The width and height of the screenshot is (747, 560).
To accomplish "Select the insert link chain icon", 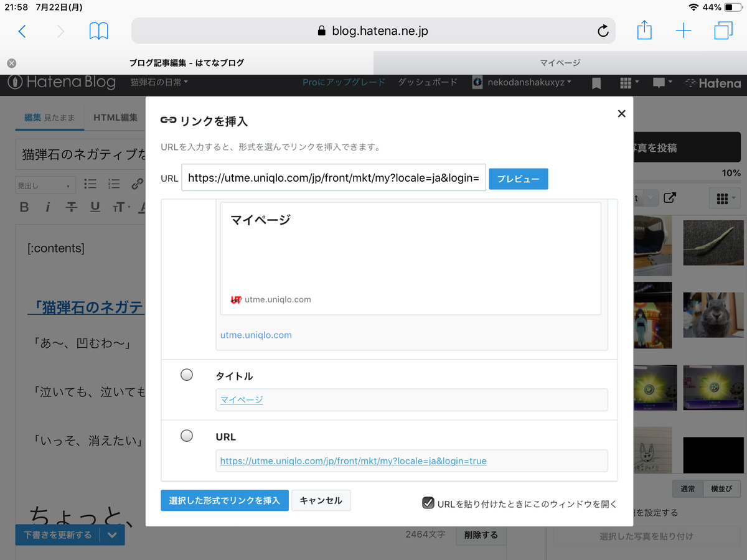I will point(137,184).
